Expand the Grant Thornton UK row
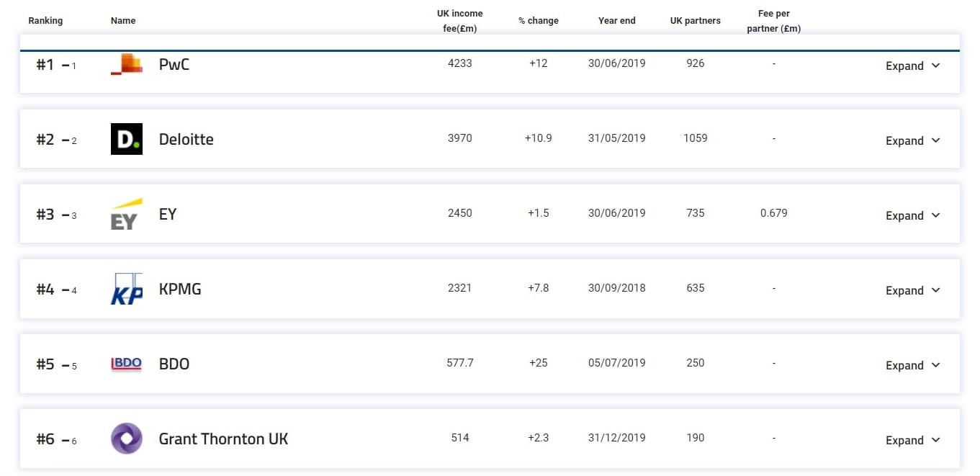Screen dimensions: 980x476 click(x=913, y=440)
